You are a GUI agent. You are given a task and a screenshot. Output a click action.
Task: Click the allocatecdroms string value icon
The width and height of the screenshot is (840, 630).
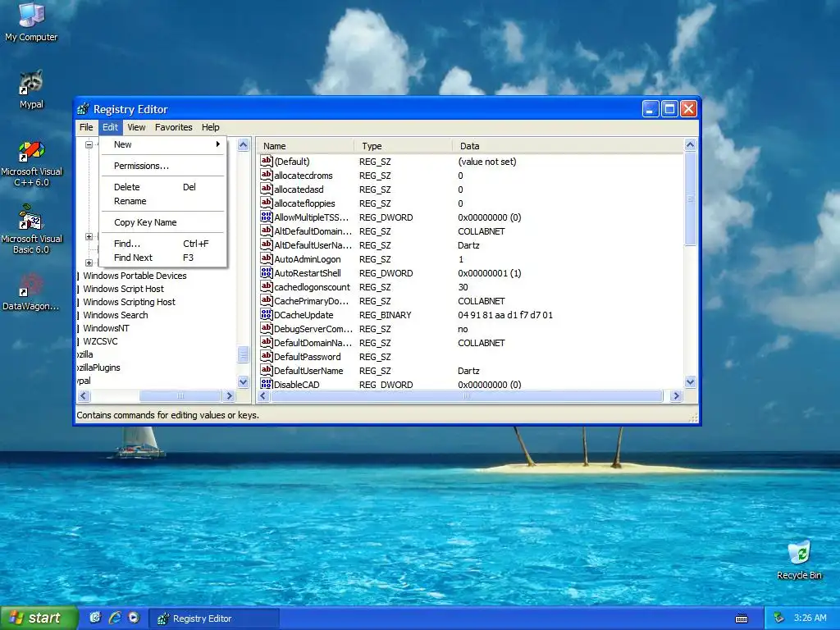(267, 175)
